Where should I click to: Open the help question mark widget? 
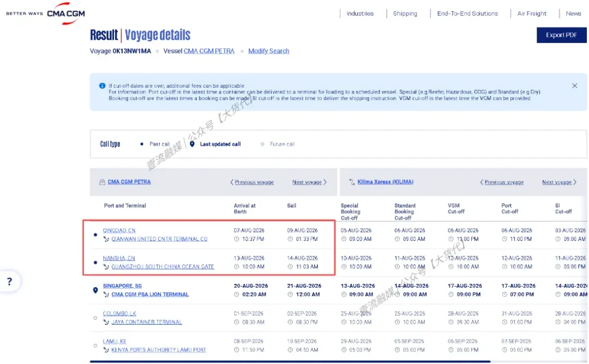coord(10,281)
